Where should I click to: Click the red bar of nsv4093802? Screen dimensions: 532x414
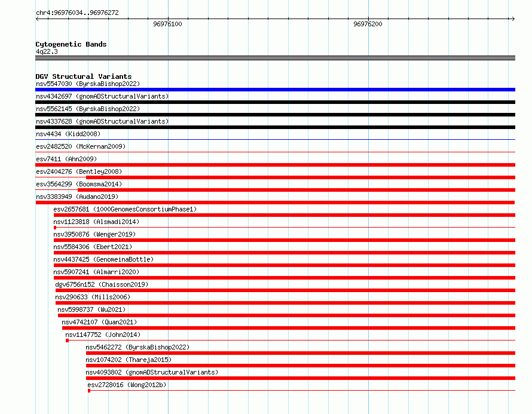point(301,378)
